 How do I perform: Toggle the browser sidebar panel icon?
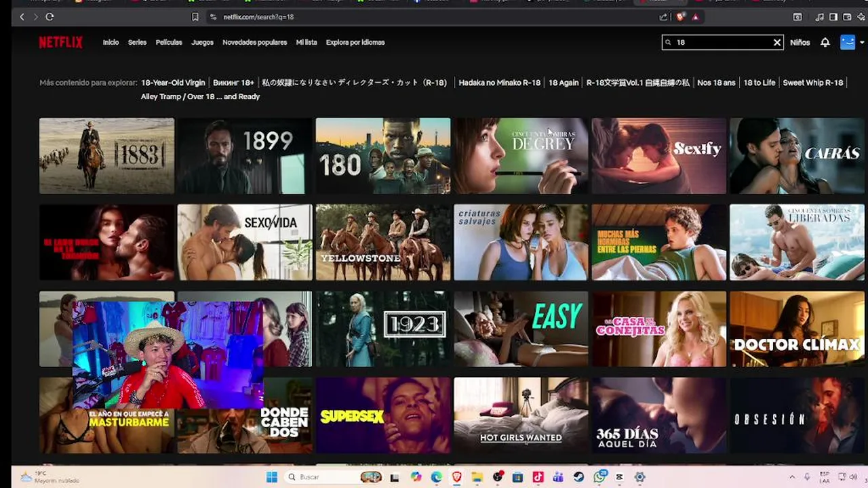tap(833, 17)
